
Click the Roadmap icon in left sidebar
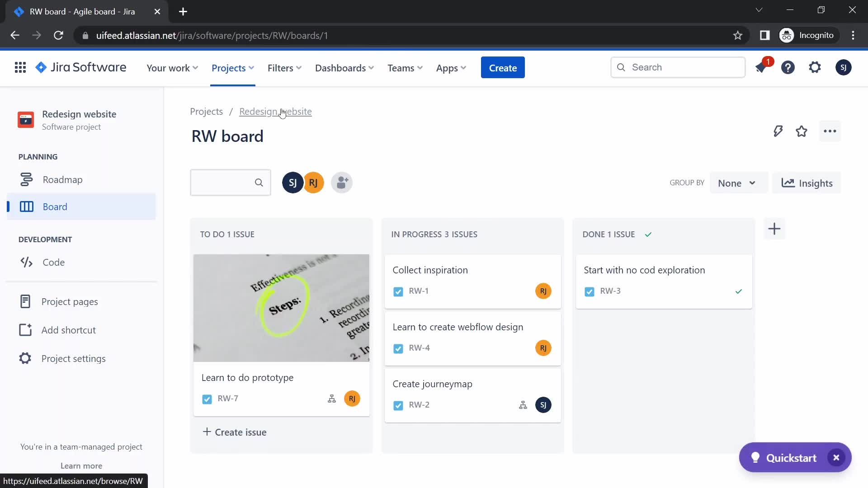[x=26, y=179]
